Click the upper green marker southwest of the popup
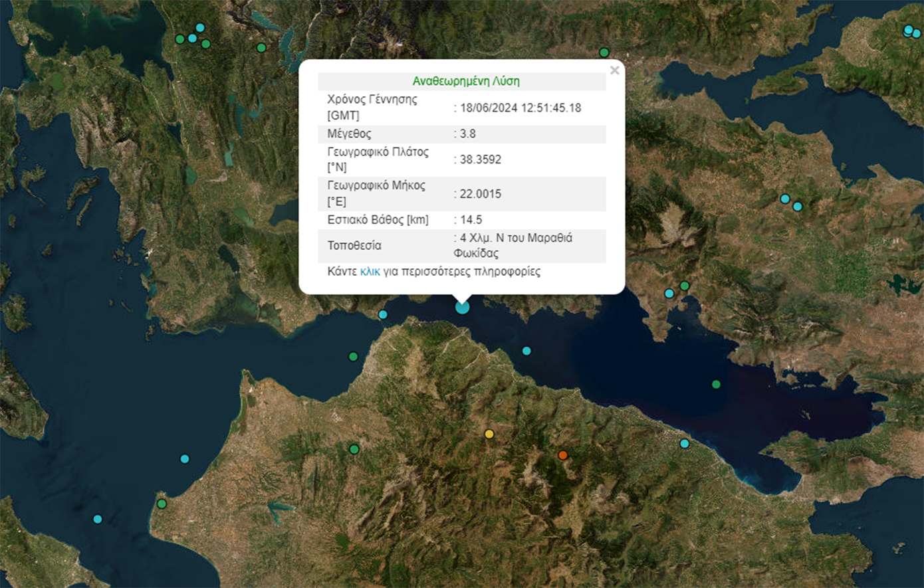This screenshot has height=588, width=924. click(x=354, y=357)
